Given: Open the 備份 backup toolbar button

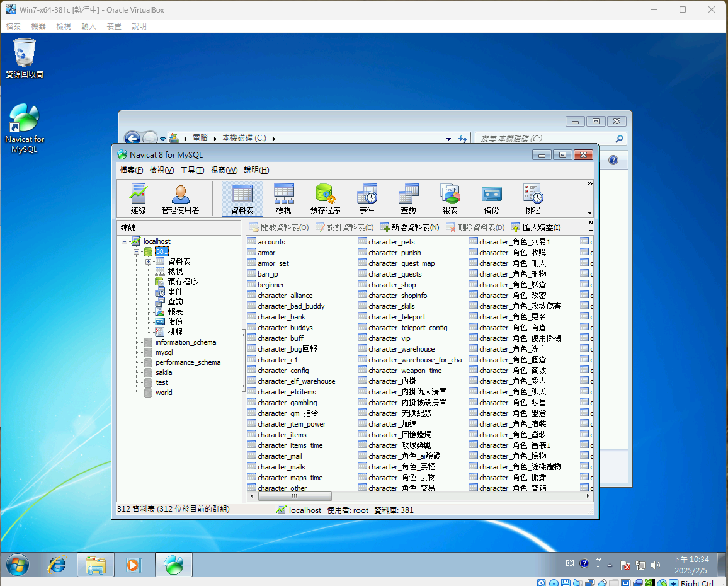Looking at the screenshot, I should (492, 199).
